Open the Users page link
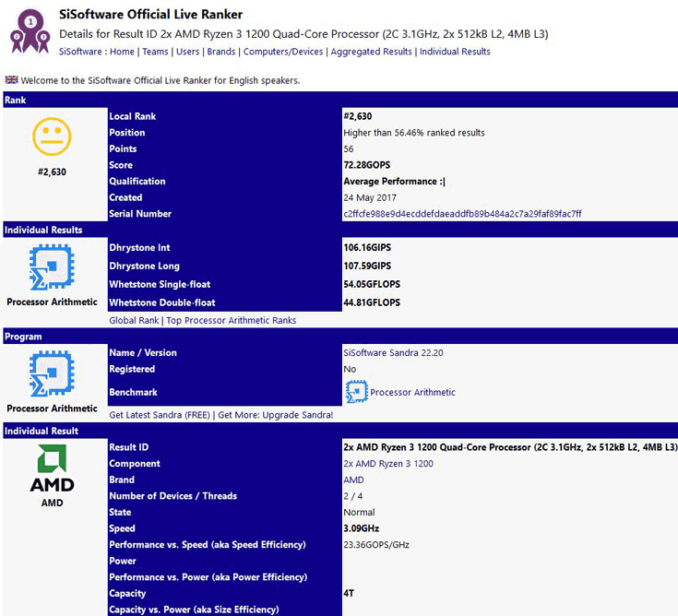 [x=187, y=52]
